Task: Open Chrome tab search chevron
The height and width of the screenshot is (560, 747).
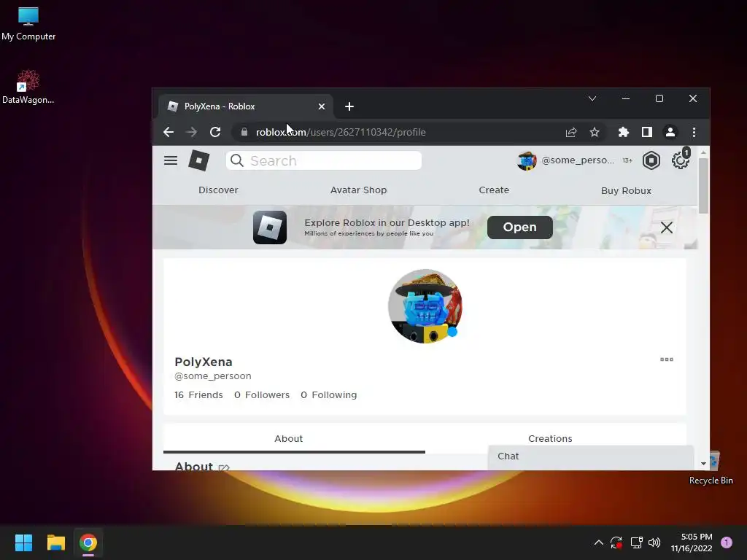Action: 592,98
